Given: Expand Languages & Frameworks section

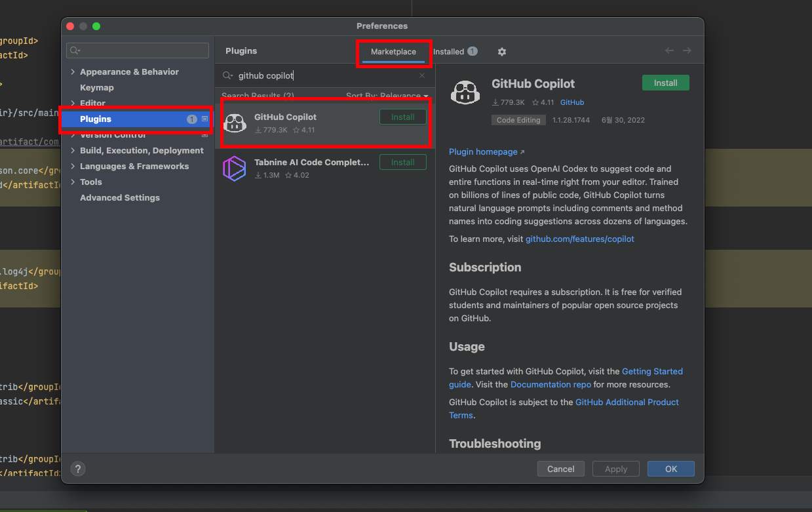Looking at the screenshot, I should tap(73, 167).
